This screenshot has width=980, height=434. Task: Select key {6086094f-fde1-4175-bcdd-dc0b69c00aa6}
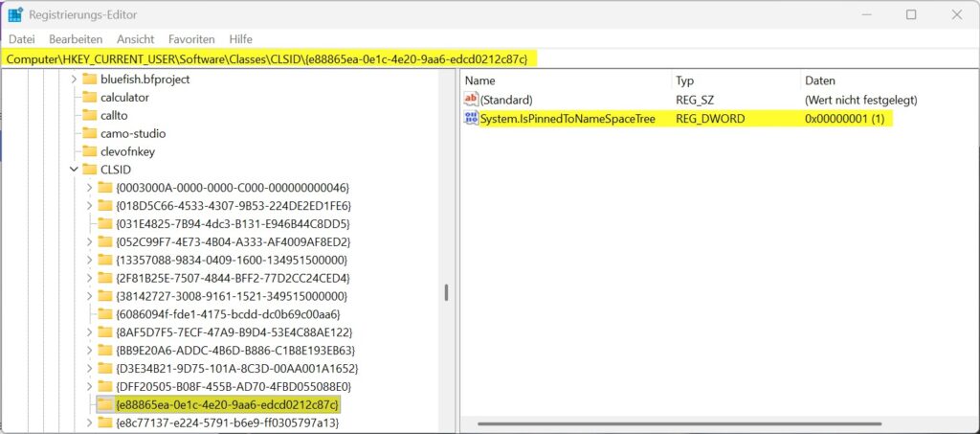(228, 314)
